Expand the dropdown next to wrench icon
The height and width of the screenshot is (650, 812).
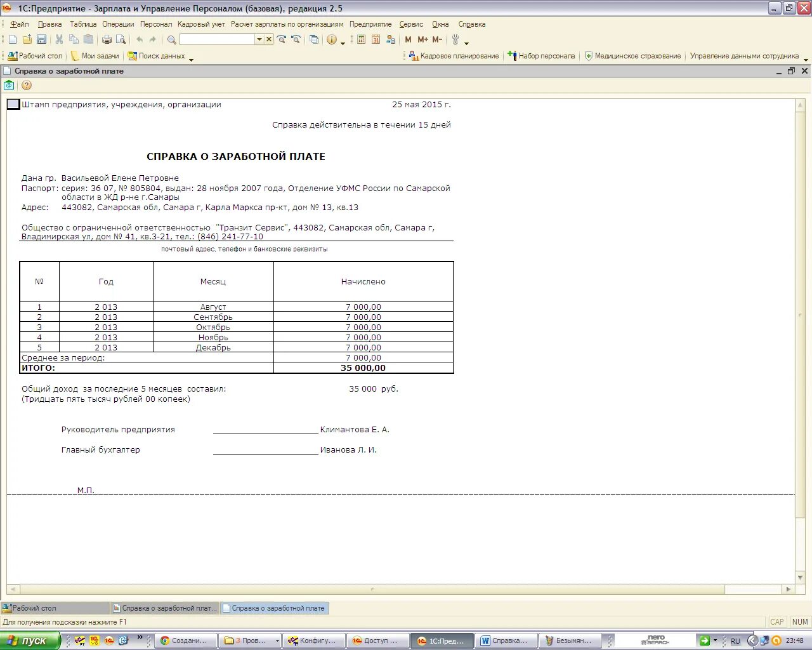(x=466, y=42)
